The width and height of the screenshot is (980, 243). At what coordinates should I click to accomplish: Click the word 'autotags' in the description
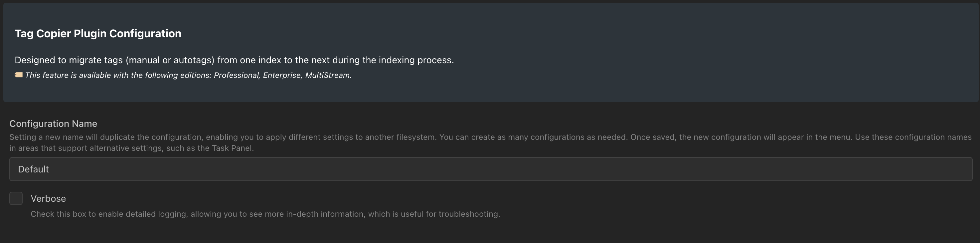coord(194,60)
